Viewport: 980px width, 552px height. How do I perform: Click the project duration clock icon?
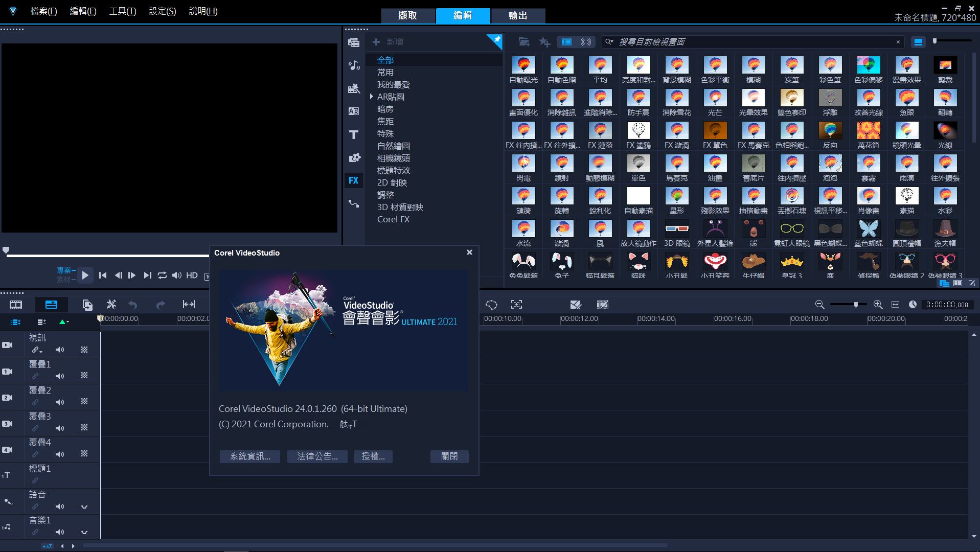(913, 305)
